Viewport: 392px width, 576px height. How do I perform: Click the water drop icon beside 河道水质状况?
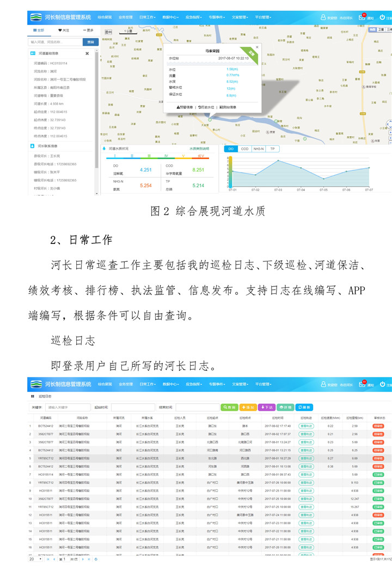pyautogui.click(x=105, y=149)
